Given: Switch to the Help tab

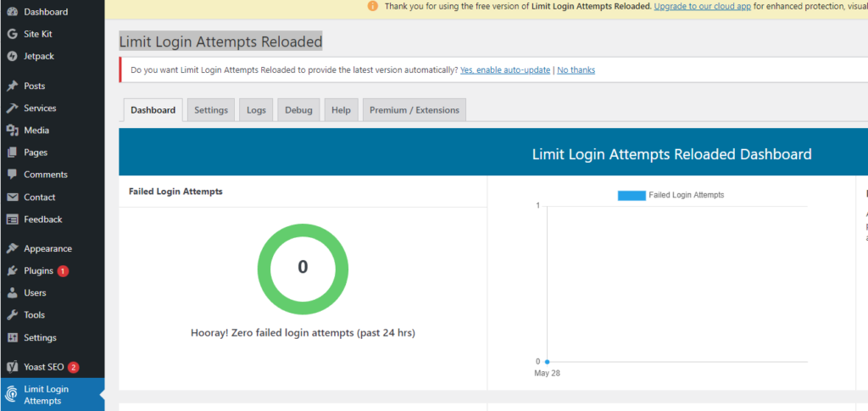Looking at the screenshot, I should click(341, 110).
